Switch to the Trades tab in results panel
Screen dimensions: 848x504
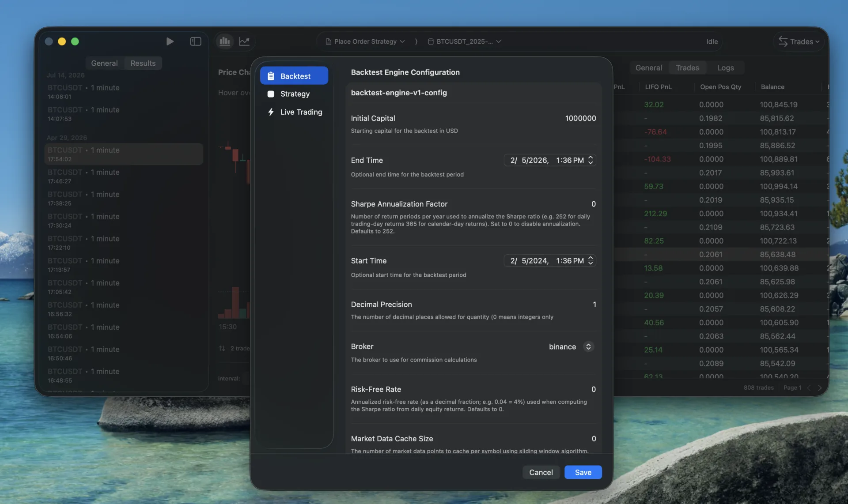[687, 68]
